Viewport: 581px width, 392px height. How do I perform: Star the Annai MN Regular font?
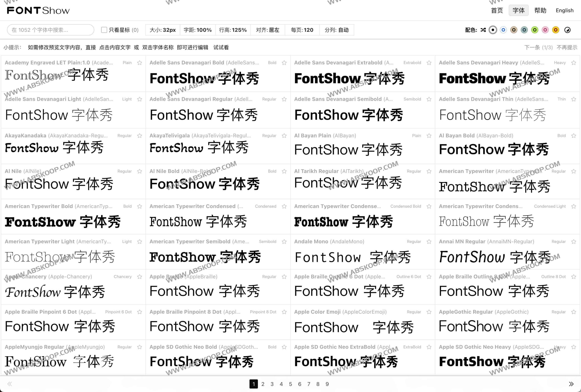(x=574, y=242)
